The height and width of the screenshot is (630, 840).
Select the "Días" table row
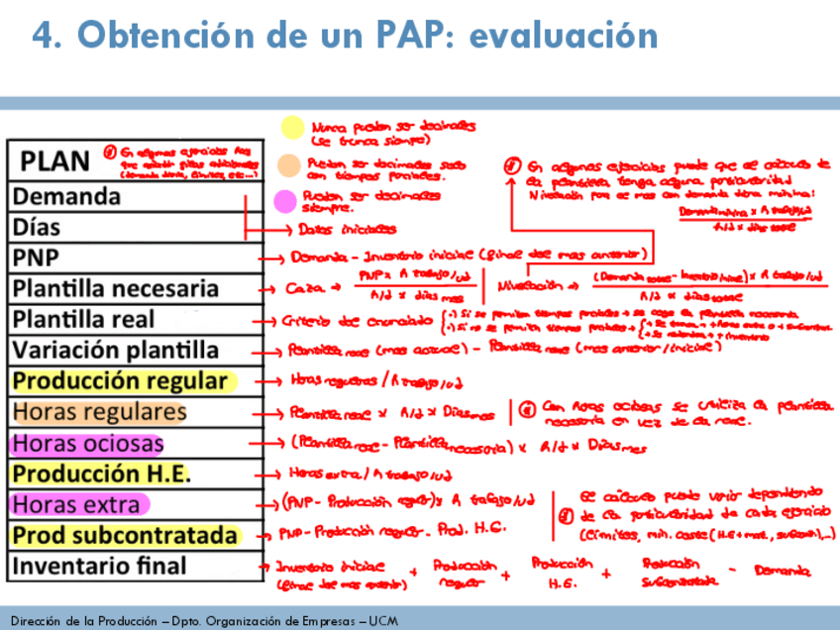(136, 227)
